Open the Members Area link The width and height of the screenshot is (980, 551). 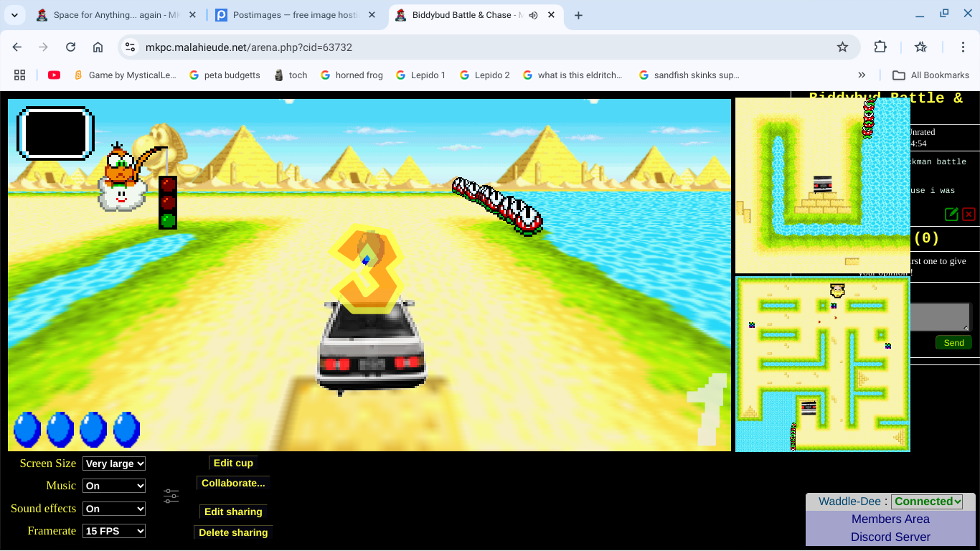pos(890,519)
